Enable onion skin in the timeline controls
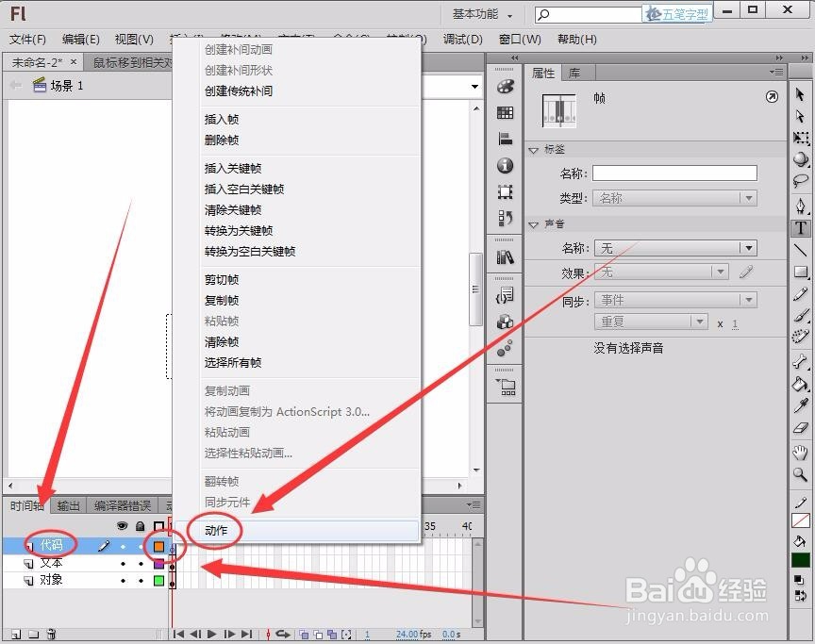Screen dimensions: 815x644 click(x=303, y=634)
